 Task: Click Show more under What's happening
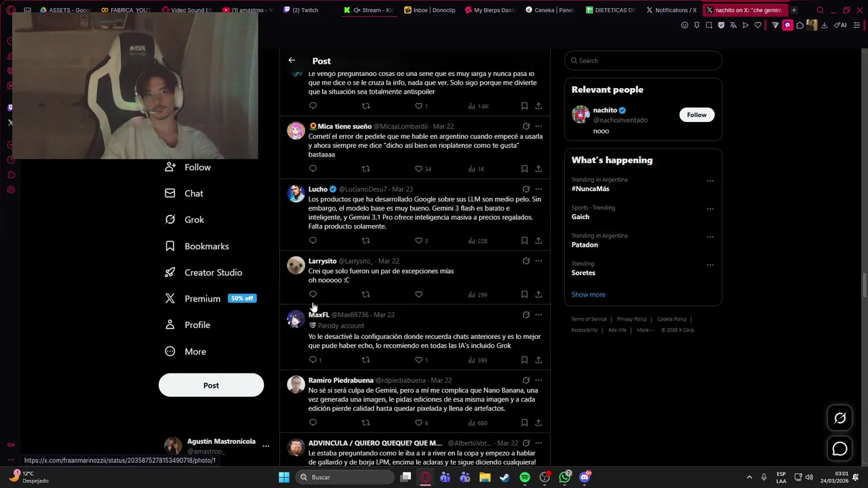pos(588,295)
